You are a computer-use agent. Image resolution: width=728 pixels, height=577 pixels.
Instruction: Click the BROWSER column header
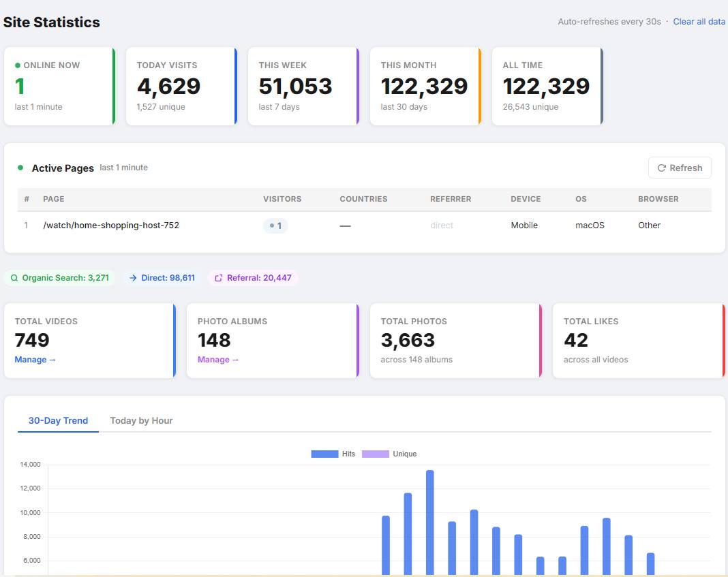658,199
